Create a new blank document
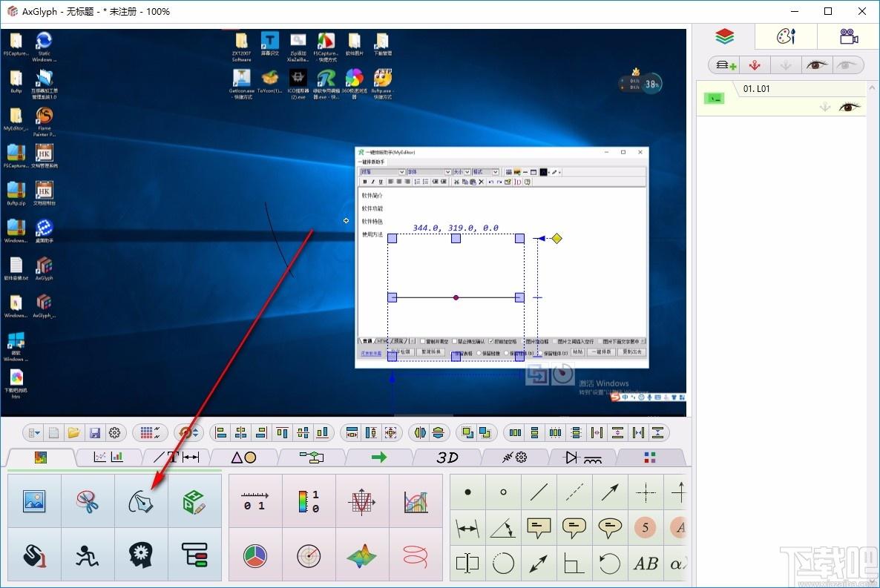This screenshot has height=588, width=880. pos(54,432)
